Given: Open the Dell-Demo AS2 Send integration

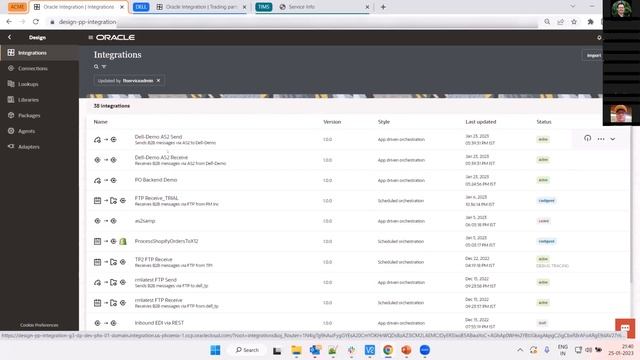Looking at the screenshot, I should click(158, 137).
